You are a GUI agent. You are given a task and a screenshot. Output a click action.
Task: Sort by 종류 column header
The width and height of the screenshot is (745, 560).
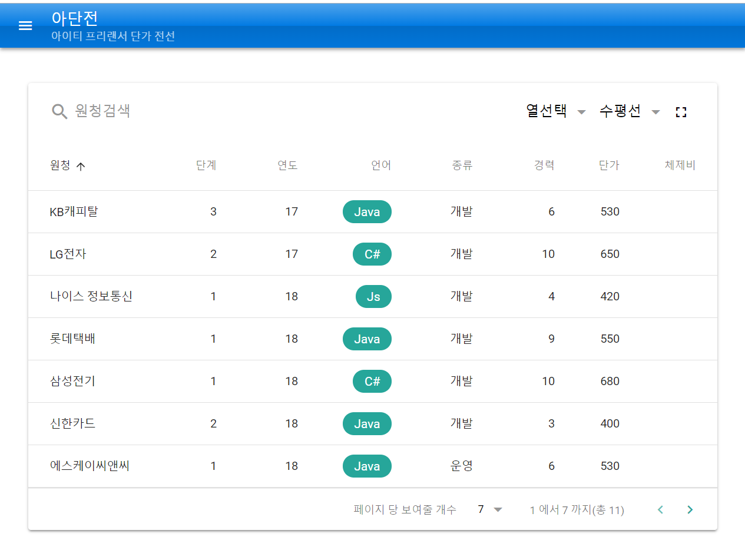tap(462, 165)
